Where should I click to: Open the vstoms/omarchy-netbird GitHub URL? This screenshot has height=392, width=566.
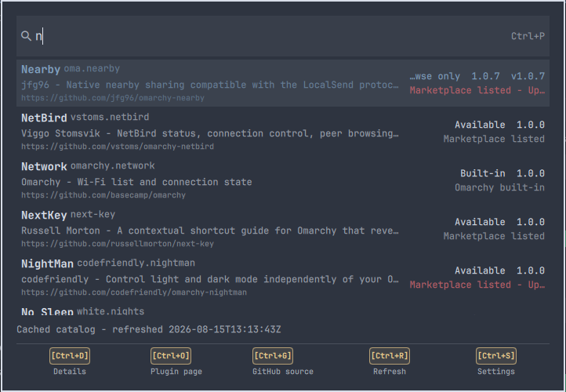click(118, 147)
